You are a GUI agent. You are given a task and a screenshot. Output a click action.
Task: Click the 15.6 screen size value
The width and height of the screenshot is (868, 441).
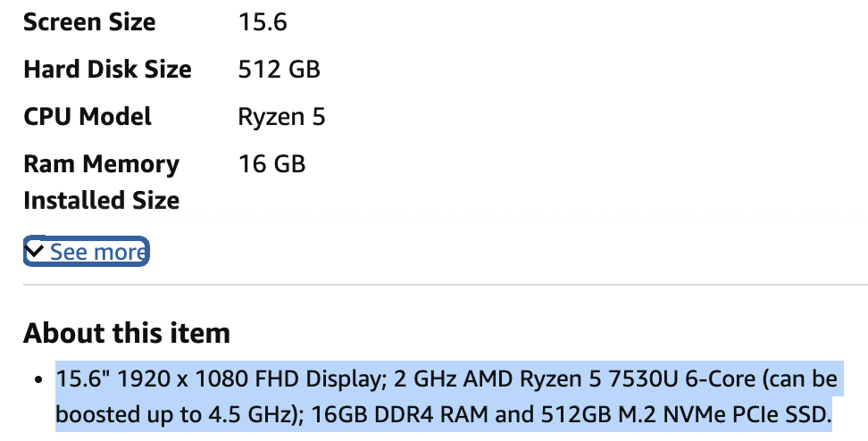pyautogui.click(x=263, y=22)
